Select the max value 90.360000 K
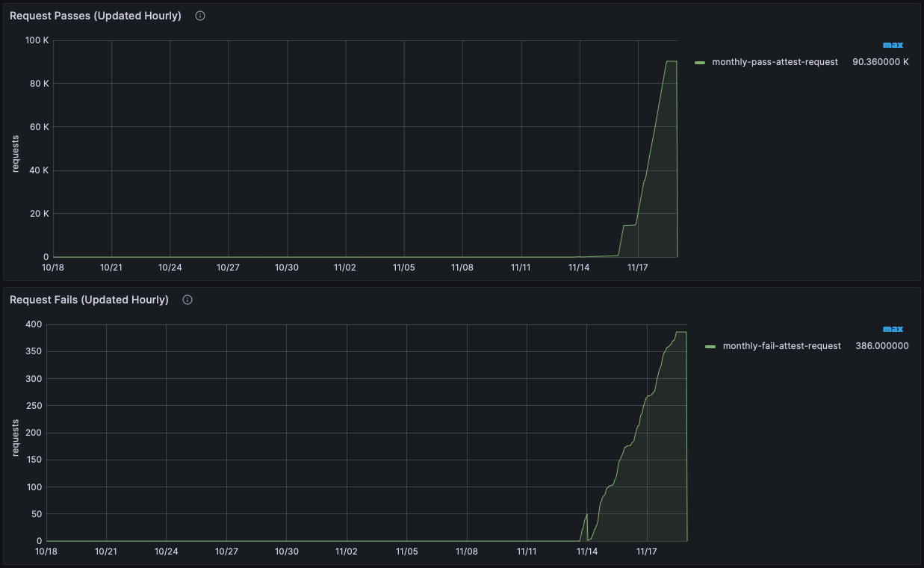Image resolution: width=924 pixels, height=568 pixels. click(881, 62)
